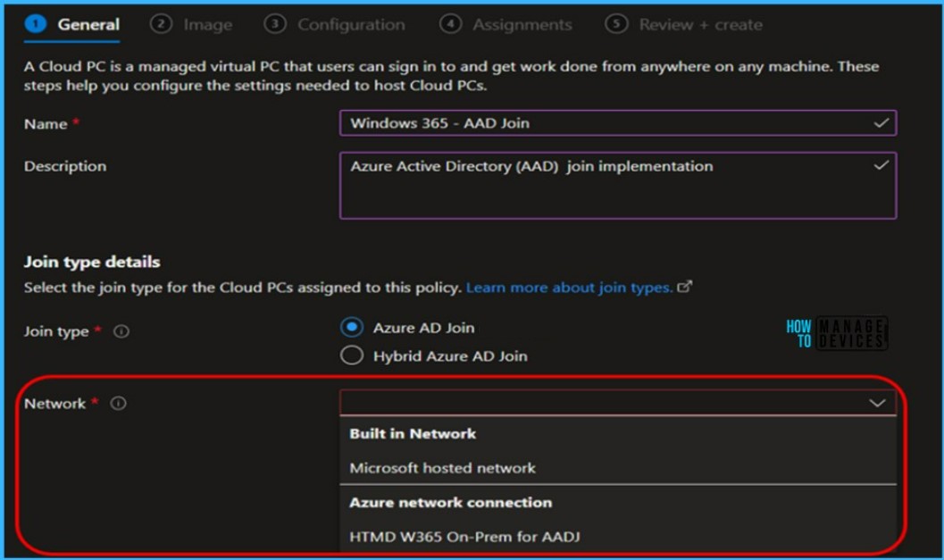Open the Configuration step tab
The width and height of the screenshot is (944, 560).
point(335,25)
